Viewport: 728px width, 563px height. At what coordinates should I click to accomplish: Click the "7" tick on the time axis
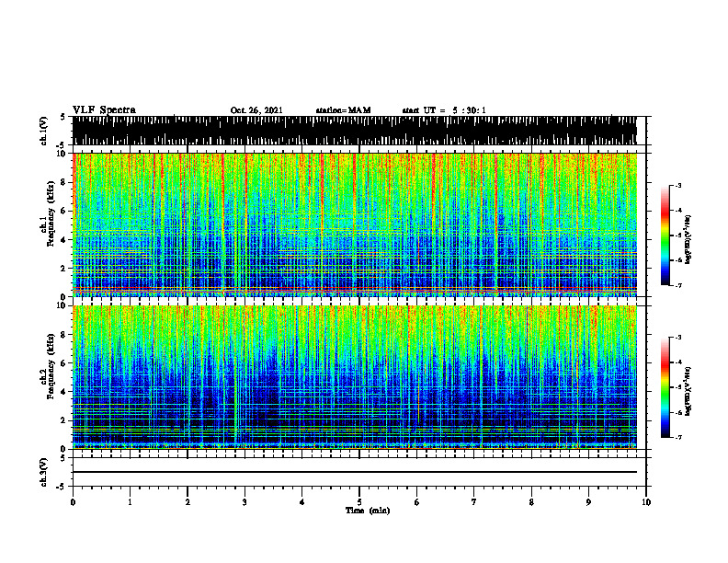click(x=474, y=502)
